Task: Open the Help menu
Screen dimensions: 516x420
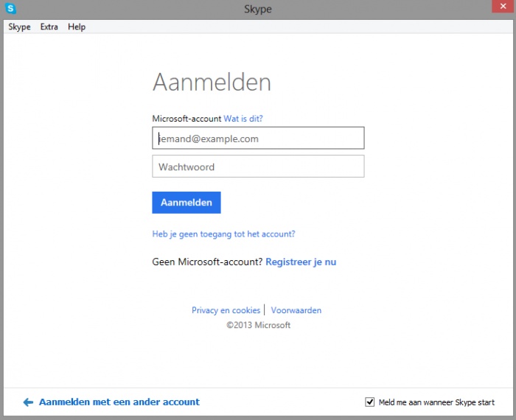Action: coord(77,27)
